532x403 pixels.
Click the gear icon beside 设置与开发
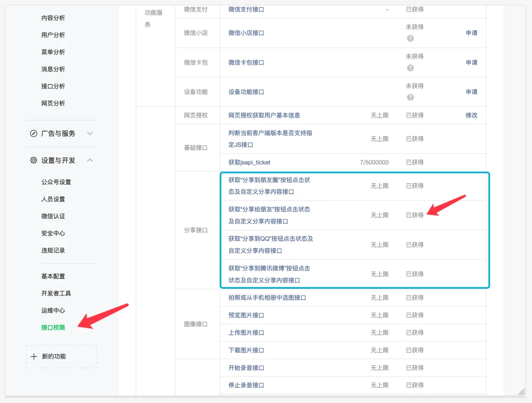point(34,160)
